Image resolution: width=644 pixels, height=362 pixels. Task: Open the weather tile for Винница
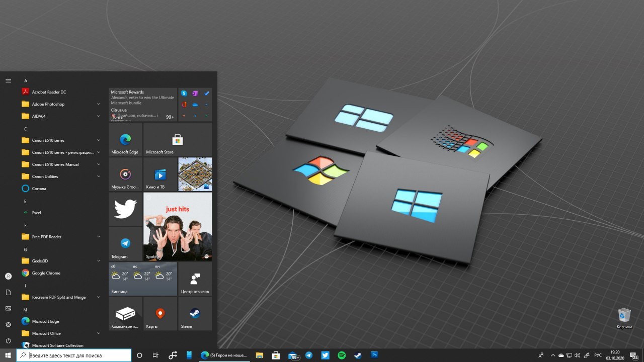[143, 279]
